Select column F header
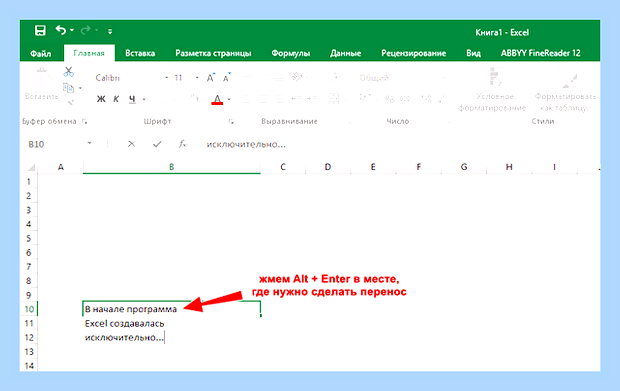This screenshot has width=620, height=391. point(418,167)
